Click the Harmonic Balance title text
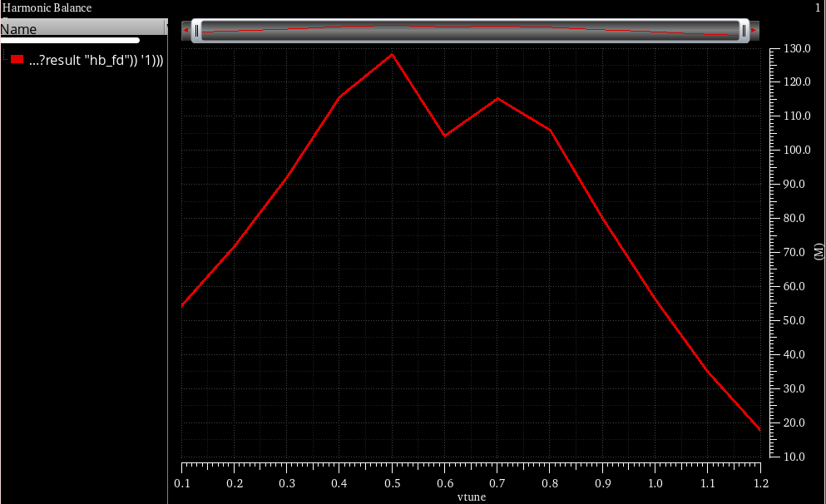Image resolution: width=826 pixels, height=504 pixels. coord(47,7)
